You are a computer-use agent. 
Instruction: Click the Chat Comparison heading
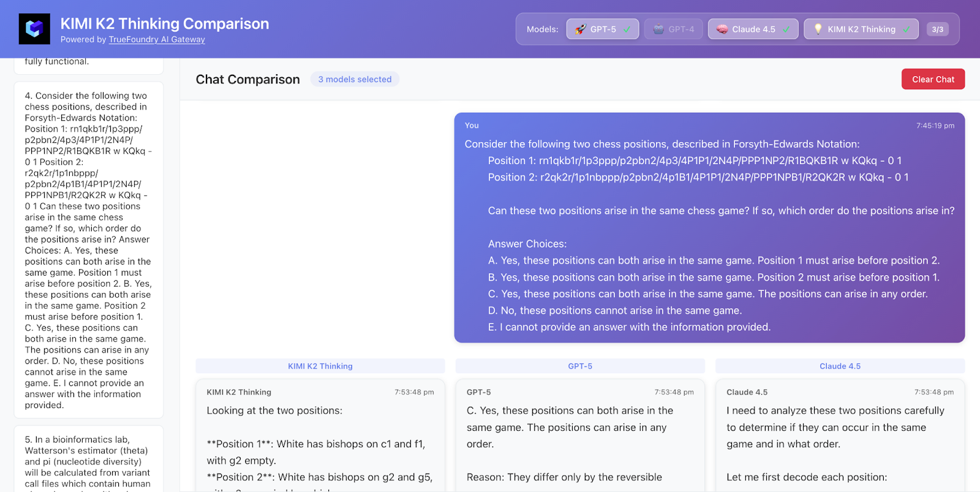247,79
